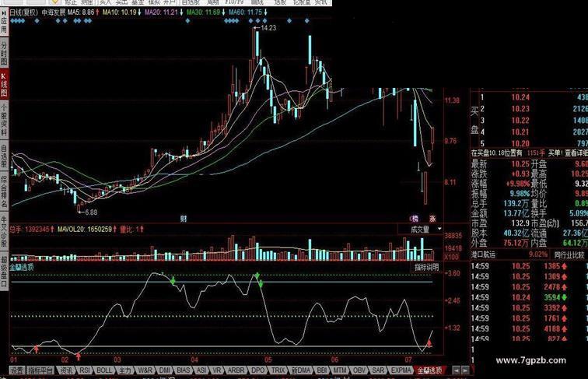Click the MA20: 11.21 indicator value
Screen dimensions: 588x379
click(x=161, y=12)
